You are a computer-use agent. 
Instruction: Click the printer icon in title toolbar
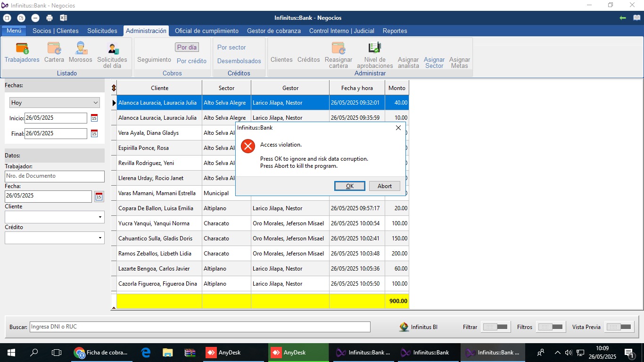pos(50,18)
